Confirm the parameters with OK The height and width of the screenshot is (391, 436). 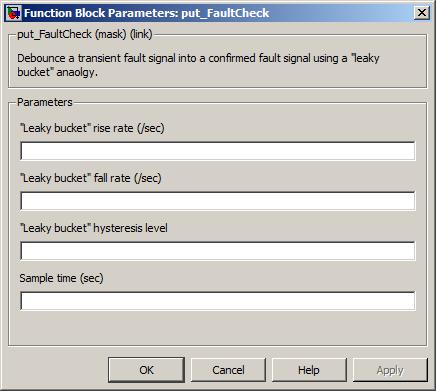pyautogui.click(x=146, y=370)
